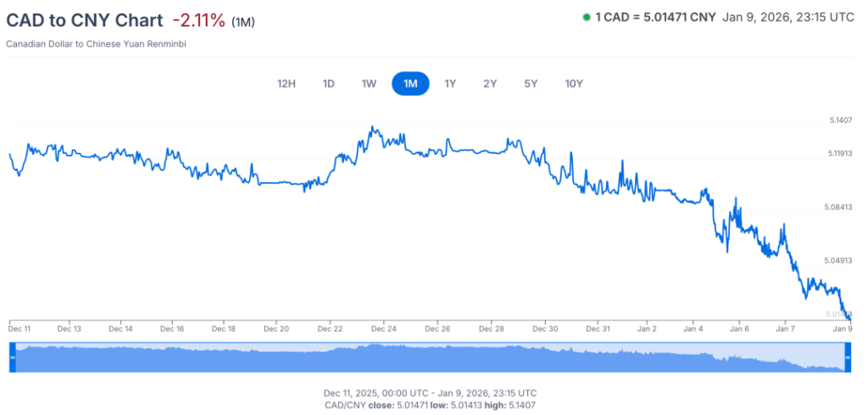Screen dimensions: 868x415
Task: Click the '1 CAD = 5.01471 CNY' rate
Action: click(655, 17)
